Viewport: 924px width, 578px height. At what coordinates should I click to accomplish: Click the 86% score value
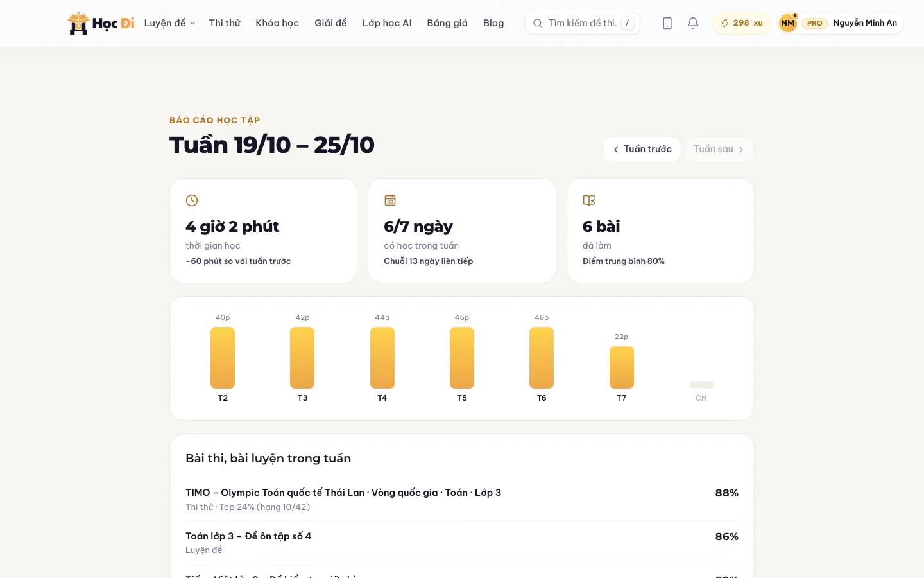coord(727,537)
